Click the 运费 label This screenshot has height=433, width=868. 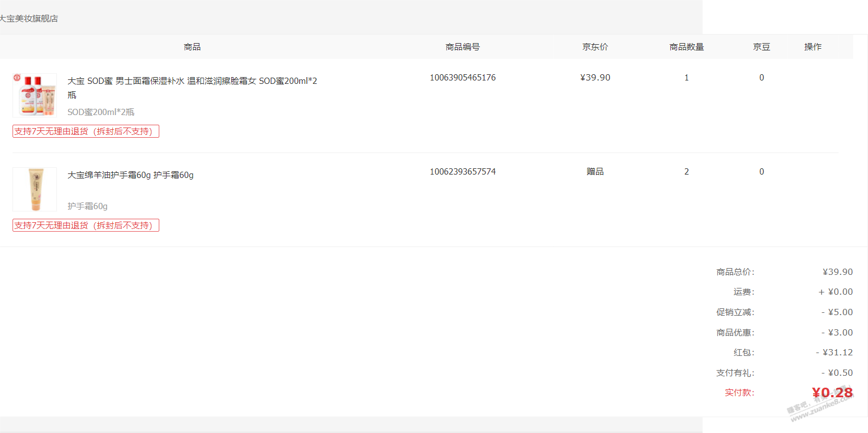pyautogui.click(x=744, y=292)
